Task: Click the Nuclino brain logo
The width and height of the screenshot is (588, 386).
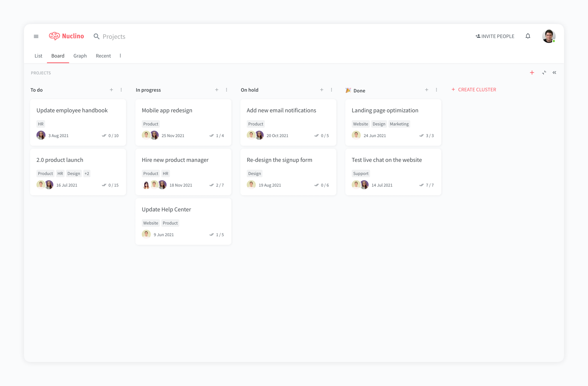Action: point(54,36)
